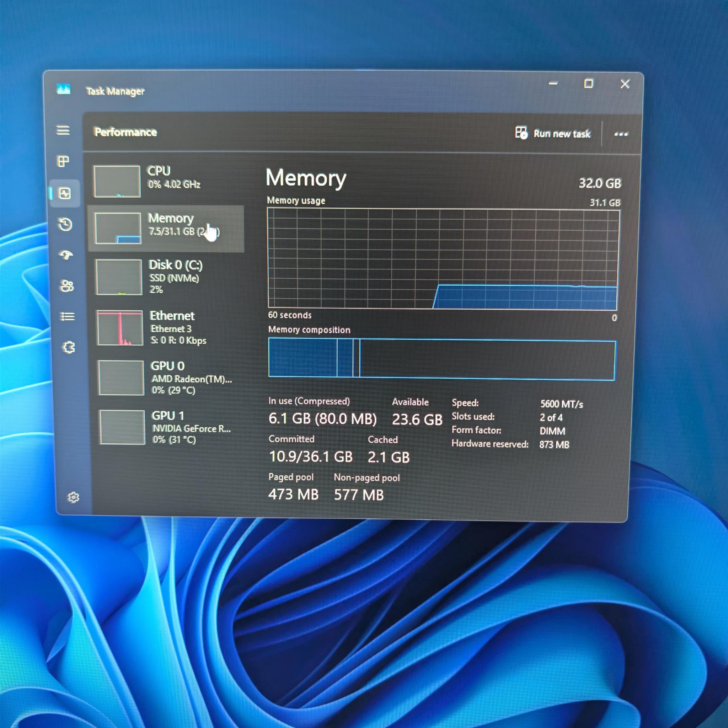Select the Ethernet performance item
The width and height of the screenshot is (728, 728).
pyautogui.click(x=167, y=328)
